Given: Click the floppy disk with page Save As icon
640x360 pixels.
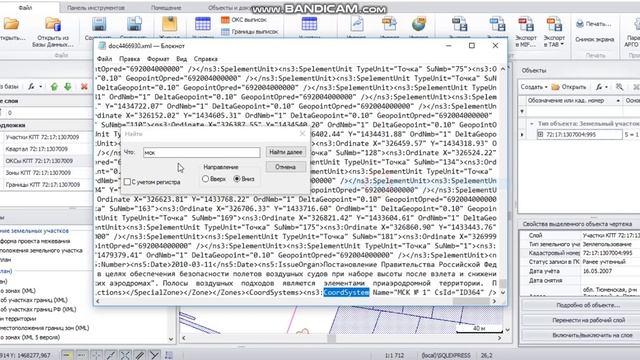Looking at the screenshot, I should point(134,24).
